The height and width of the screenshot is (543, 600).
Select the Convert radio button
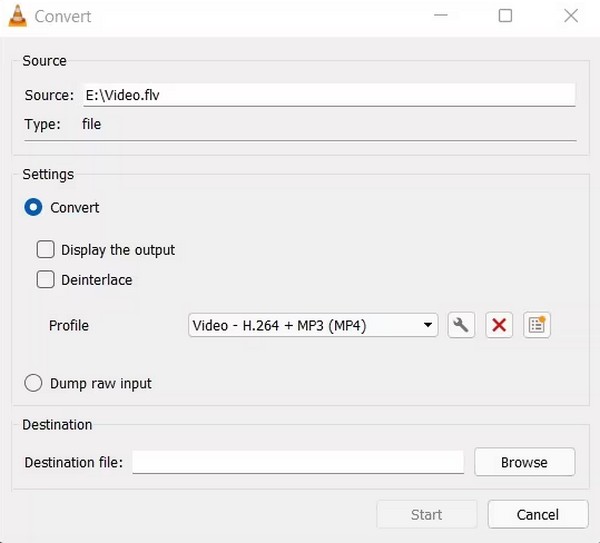pos(34,208)
